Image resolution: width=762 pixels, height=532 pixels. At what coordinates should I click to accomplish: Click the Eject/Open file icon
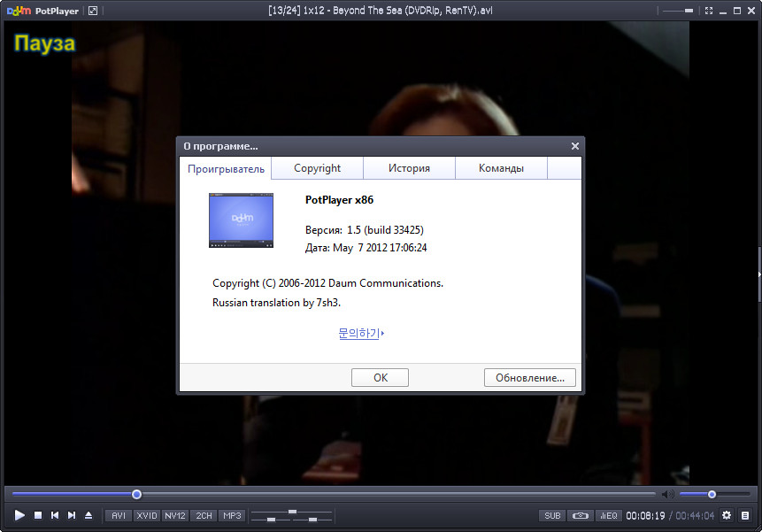(89, 515)
